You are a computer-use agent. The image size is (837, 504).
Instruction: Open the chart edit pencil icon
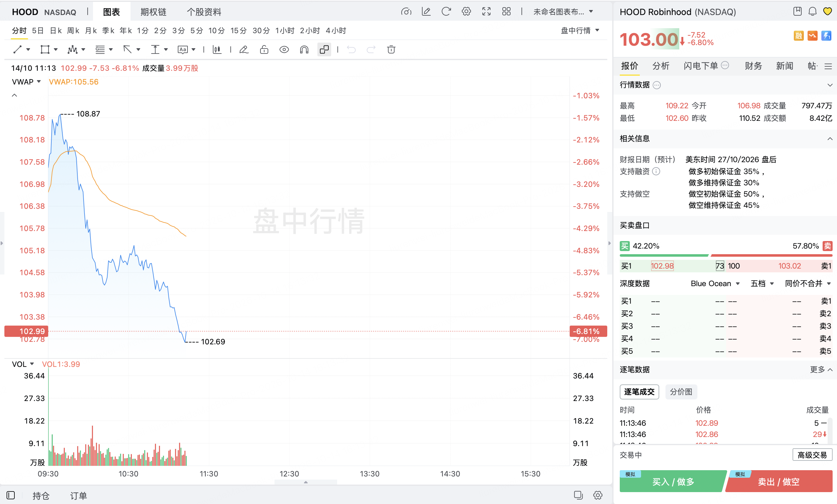(x=426, y=12)
